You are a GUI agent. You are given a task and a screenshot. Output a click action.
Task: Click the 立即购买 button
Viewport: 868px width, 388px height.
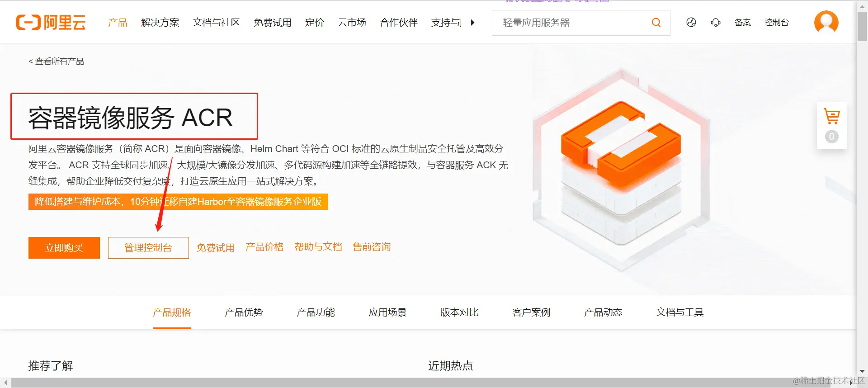click(x=64, y=247)
